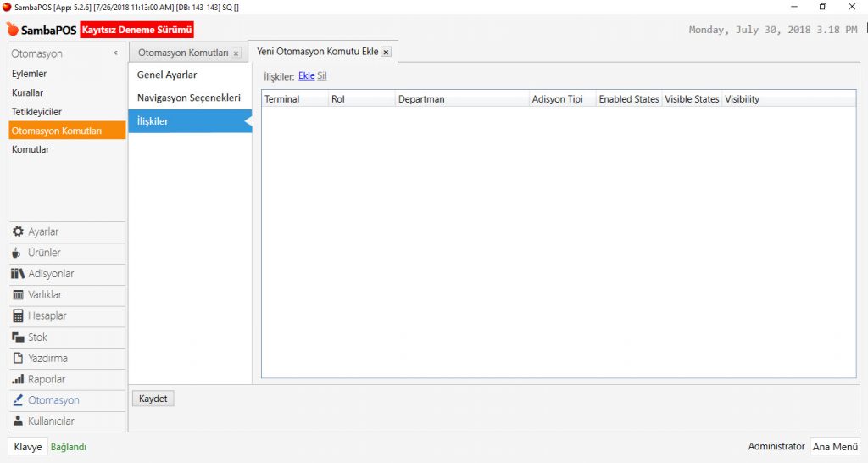This screenshot has width=868, height=463.
Task: Switch to the Otomasyon Komutları tab
Action: [183, 53]
